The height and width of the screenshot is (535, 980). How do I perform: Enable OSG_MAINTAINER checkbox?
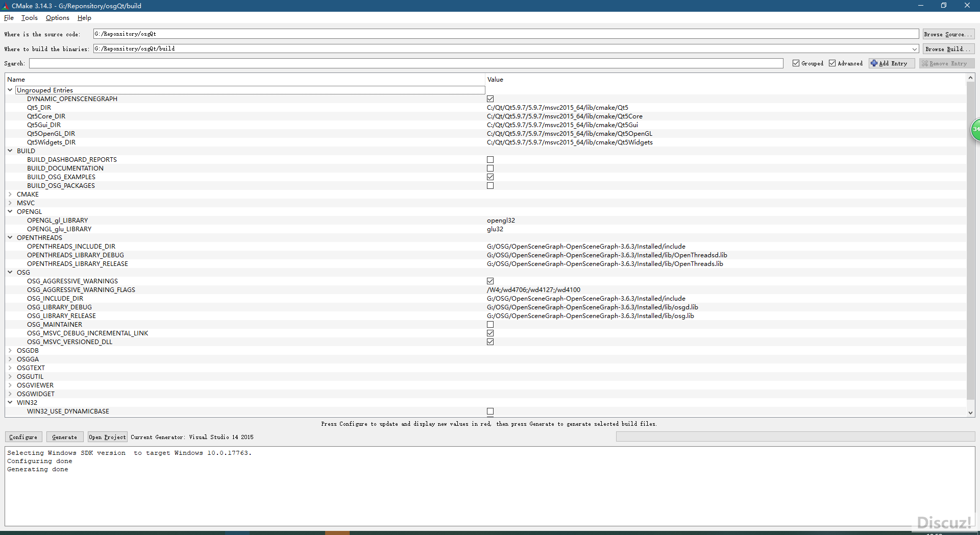tap(490, 325)
